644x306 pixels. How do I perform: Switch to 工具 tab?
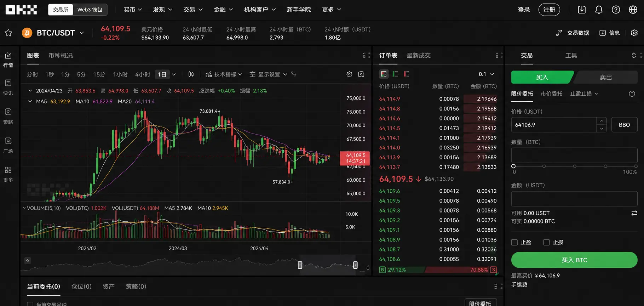point(571,56)
